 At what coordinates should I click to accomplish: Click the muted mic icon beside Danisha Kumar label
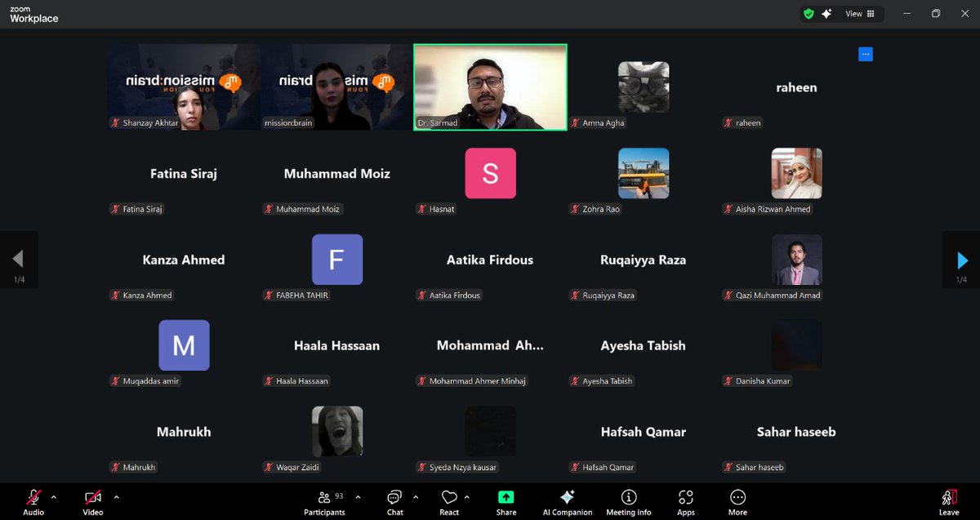click(728, 381)
